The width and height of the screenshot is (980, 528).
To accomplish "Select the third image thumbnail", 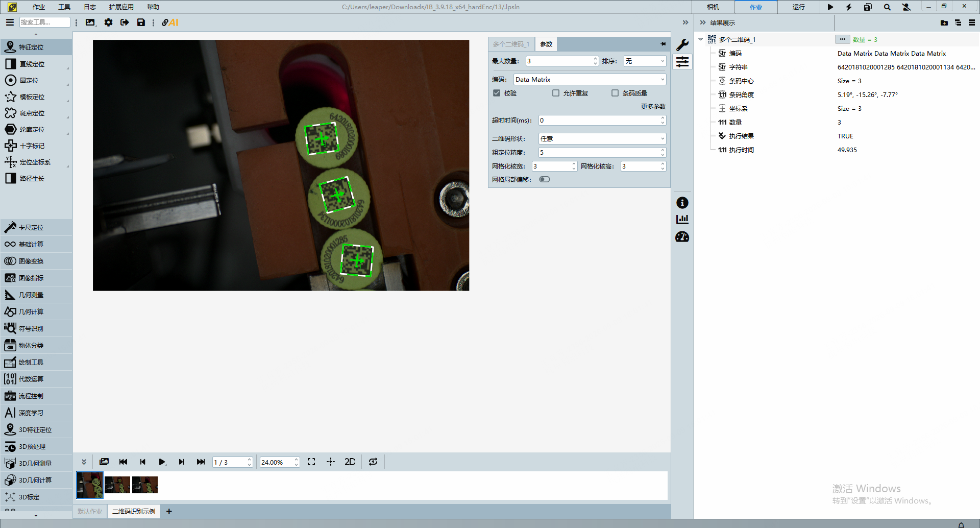I will coord(145,485).
